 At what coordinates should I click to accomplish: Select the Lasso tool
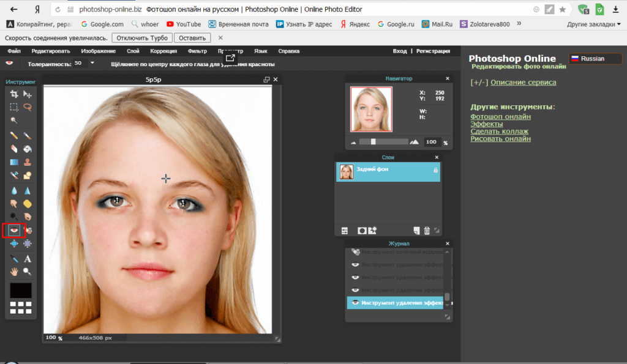[28, 107]
